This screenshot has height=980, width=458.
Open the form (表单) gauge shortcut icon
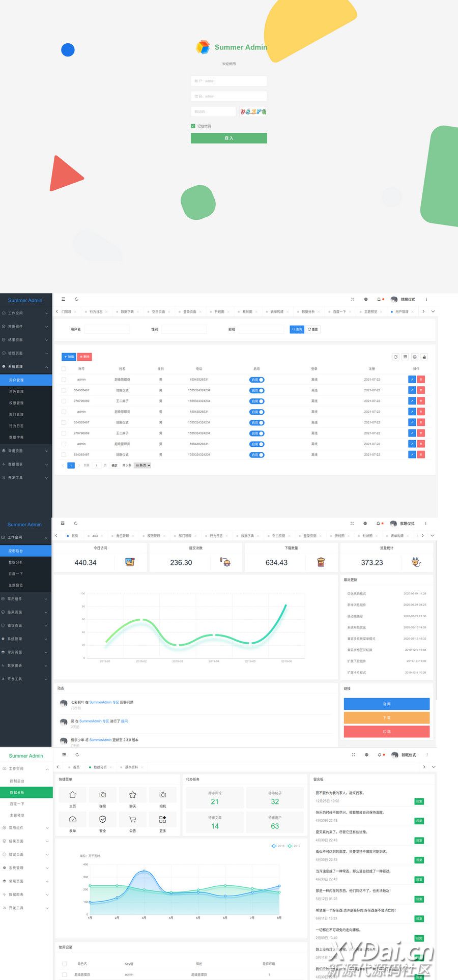[x=72, y=819]
